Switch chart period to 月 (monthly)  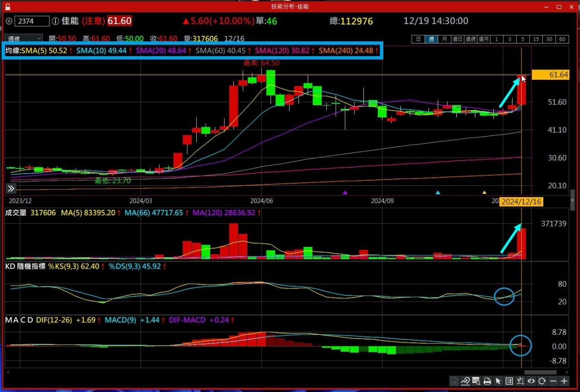point(445,39)
